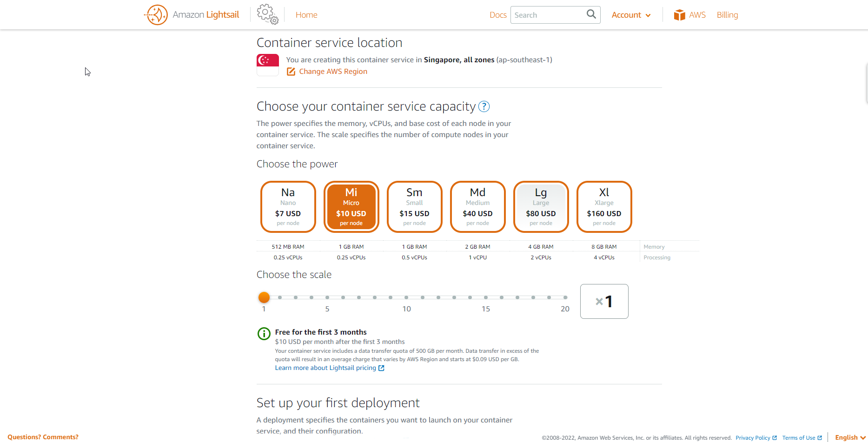868x442 pixels.
Task: Open the Privacy Policy link
Action: pyautogui.click(x=753, y=438)
